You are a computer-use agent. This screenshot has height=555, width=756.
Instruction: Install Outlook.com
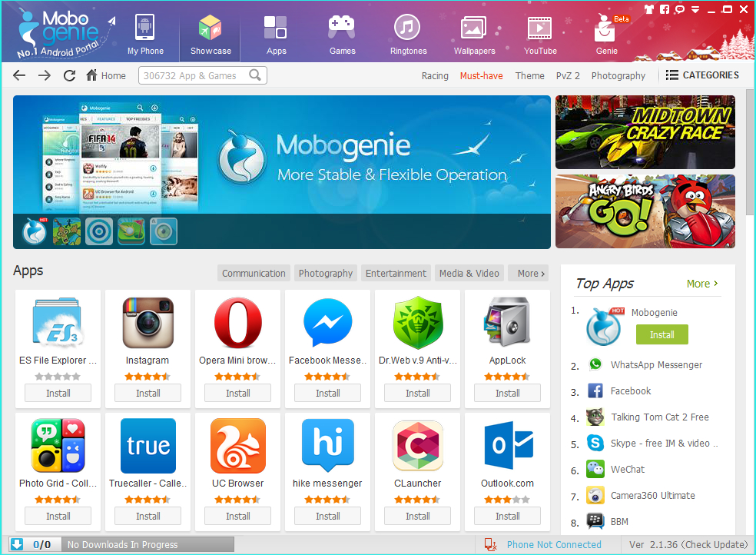tap(507, 516)
